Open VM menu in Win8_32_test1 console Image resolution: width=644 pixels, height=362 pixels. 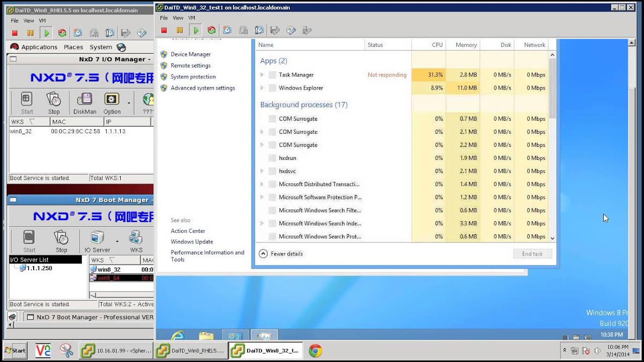[x=192, y=18]
